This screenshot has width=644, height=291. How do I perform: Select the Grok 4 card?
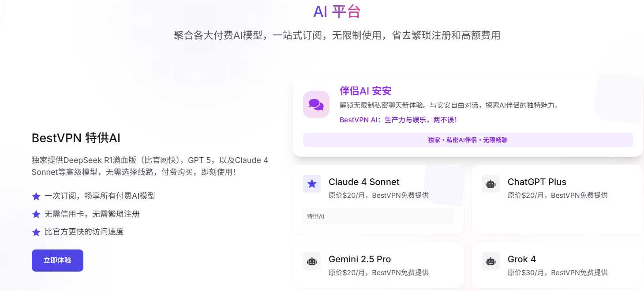point(557,264)
